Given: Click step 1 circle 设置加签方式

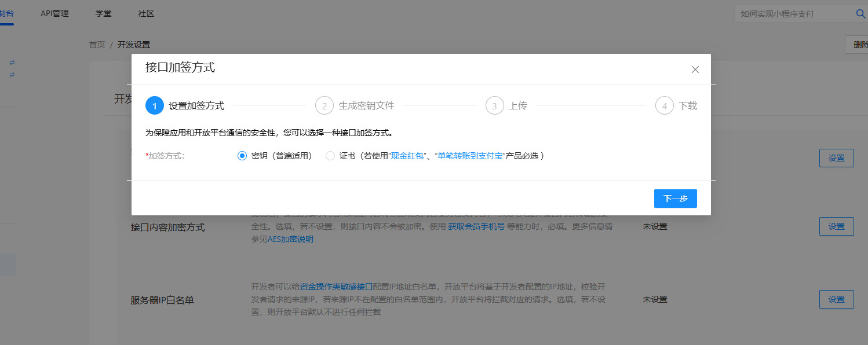Looking at the screenshot, I should 155,106.
